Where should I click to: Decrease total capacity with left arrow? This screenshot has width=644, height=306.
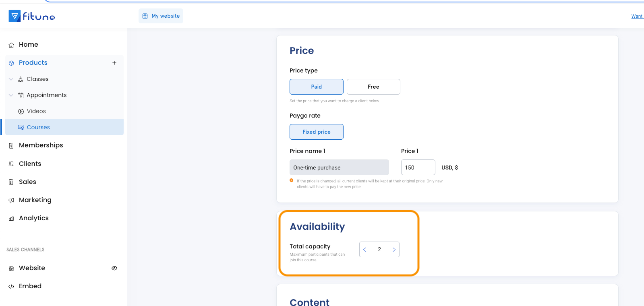click(365, 250)
